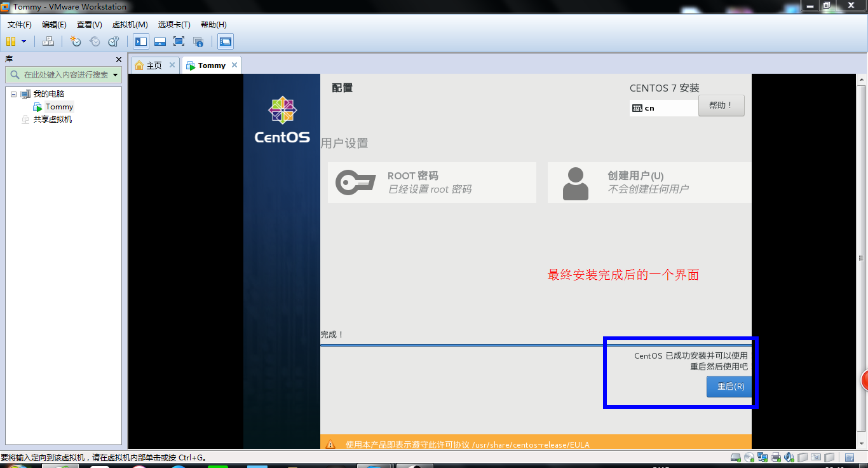Expand the library search options arrow

(x=116, y=75)
